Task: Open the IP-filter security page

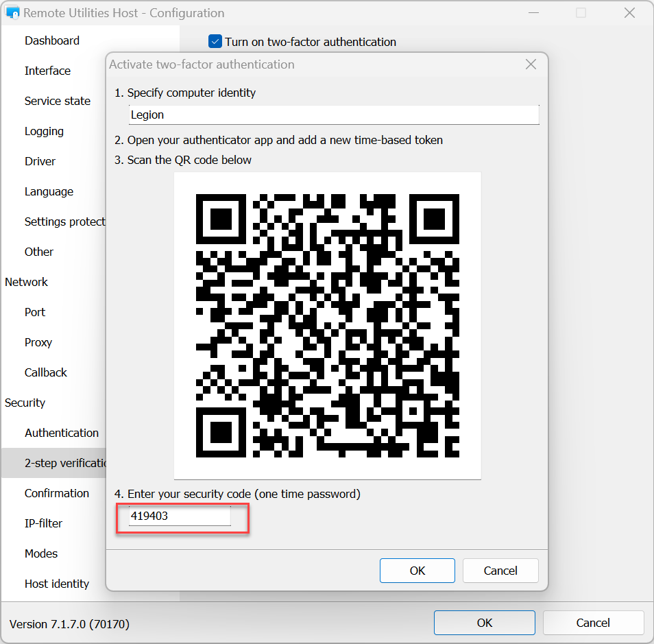Action: [x=43, y=523]
